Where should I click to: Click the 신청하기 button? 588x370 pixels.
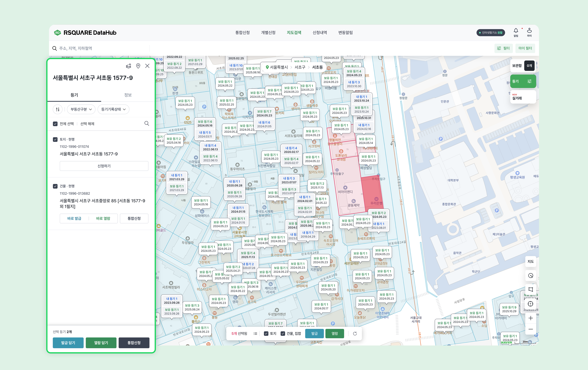pyautogui.click(x=104, y=166)
